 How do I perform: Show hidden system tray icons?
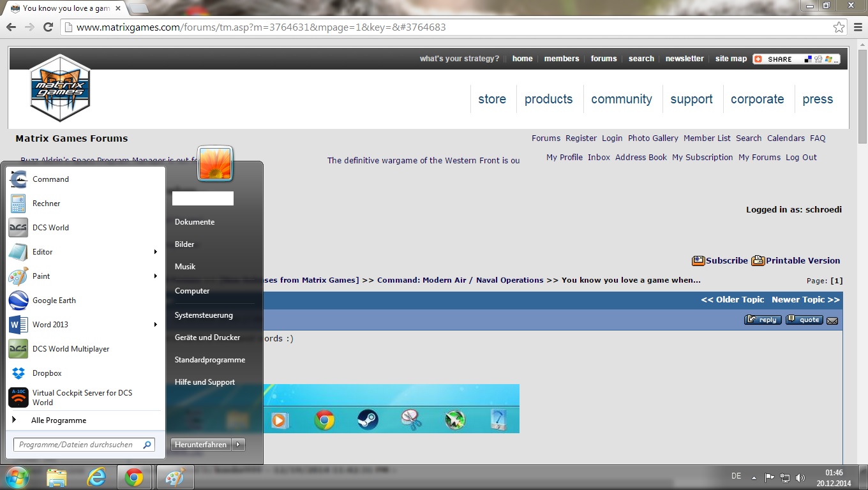click(x=754, y=477)
